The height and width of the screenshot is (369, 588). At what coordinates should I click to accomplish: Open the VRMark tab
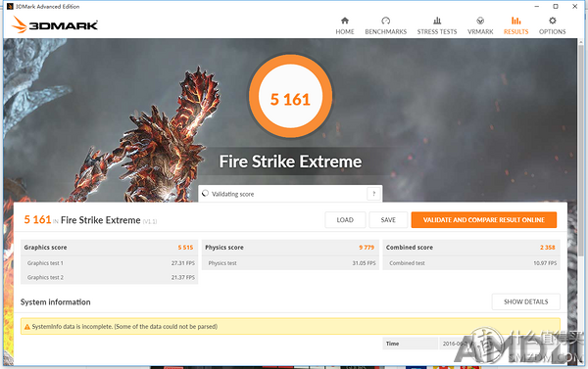480,25
